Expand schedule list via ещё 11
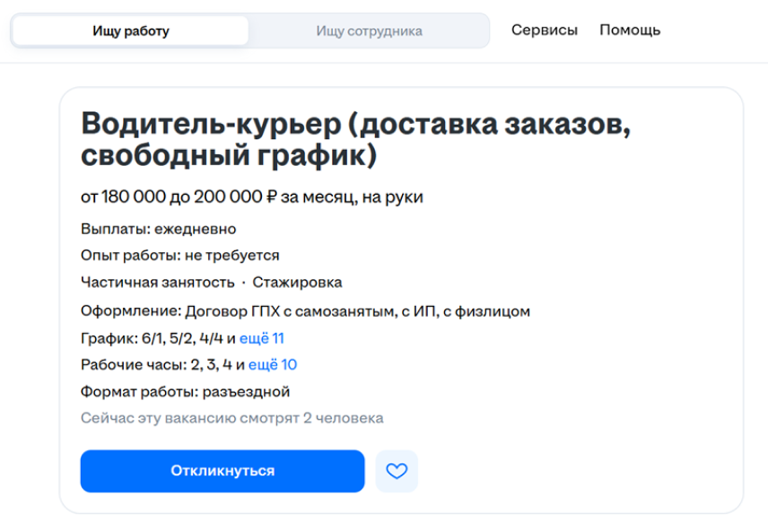 pos(262,338)
